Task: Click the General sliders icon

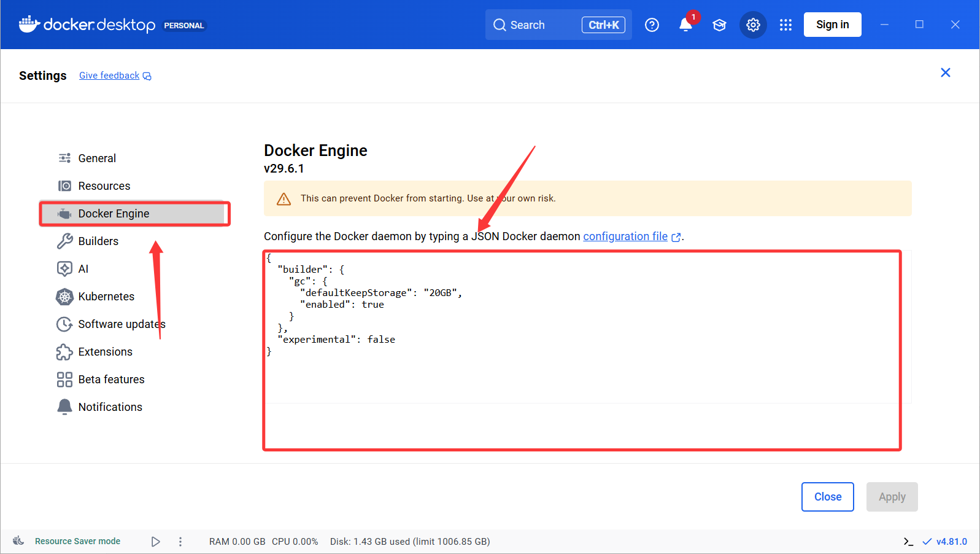Action: click(x=64, y=158)
